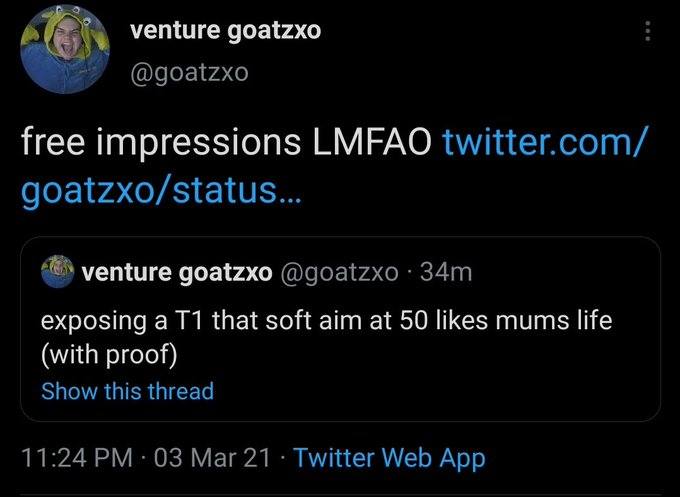Open the bold "venture goatzxo" name at top
Viewport: 680px width, 497px height.
226,30
